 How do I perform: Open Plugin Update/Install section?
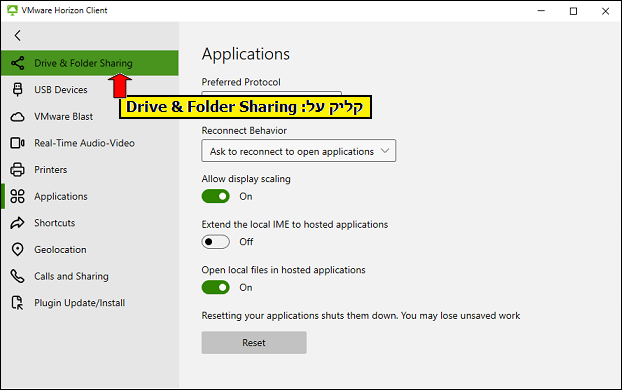[90, 303]
